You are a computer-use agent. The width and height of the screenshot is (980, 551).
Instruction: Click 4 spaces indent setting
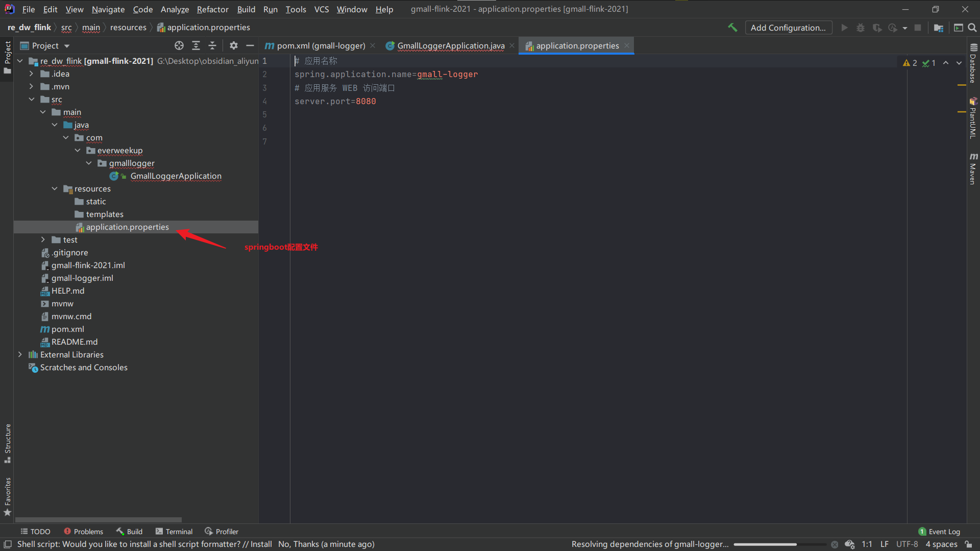942,544
